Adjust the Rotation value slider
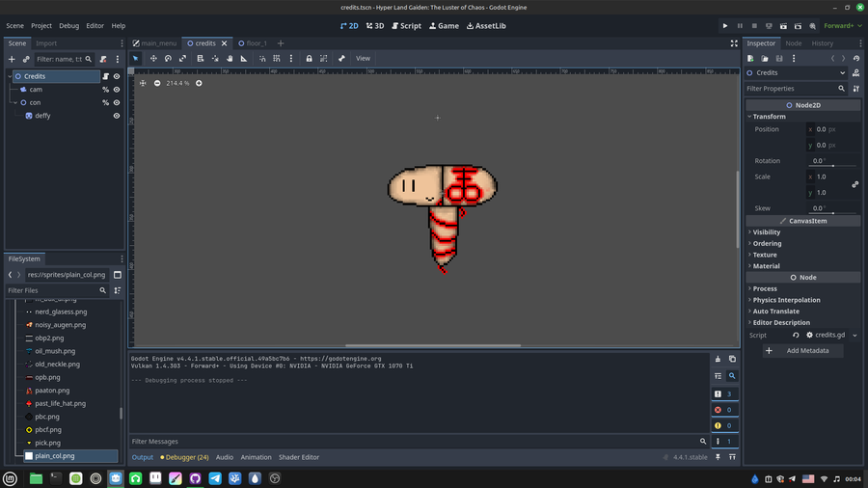 (832, 166)
